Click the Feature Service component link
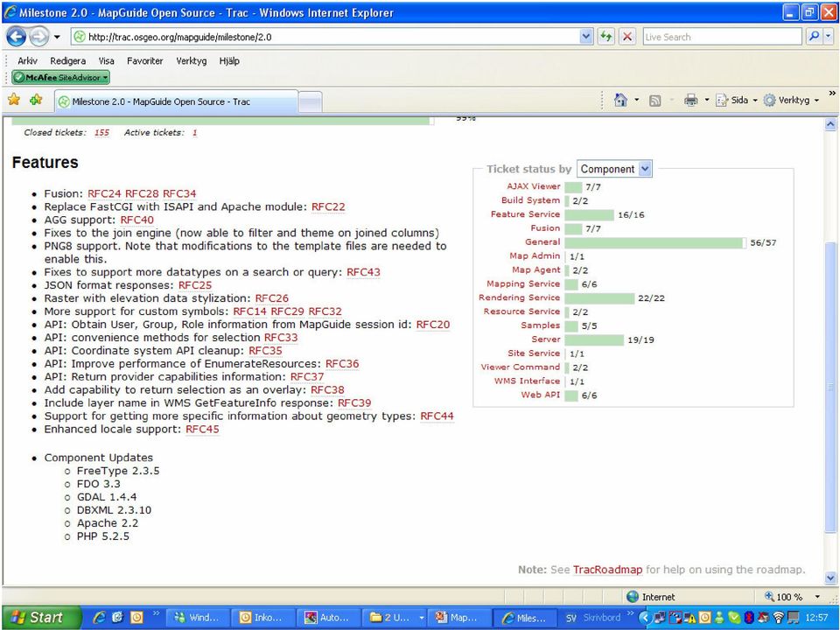Screen dimensions: 840x630 (525, 213)
